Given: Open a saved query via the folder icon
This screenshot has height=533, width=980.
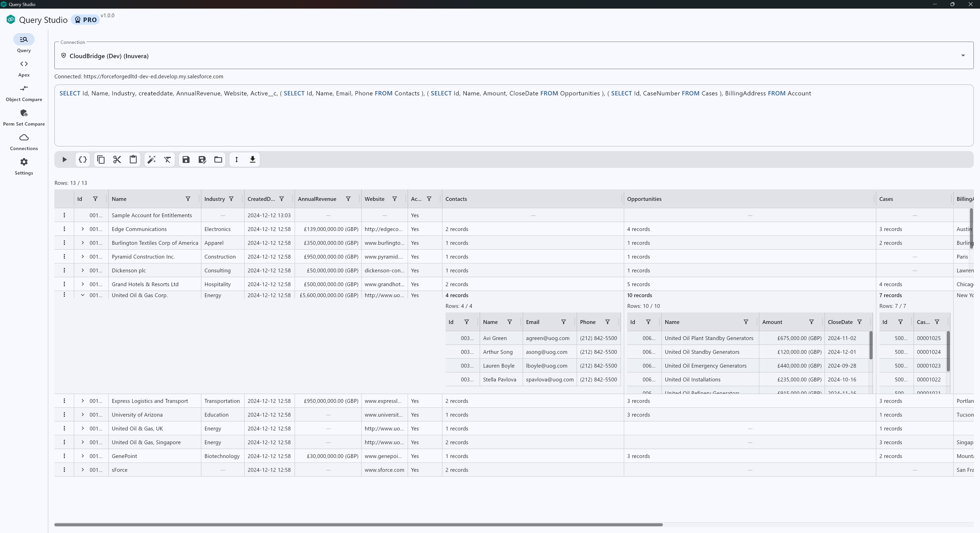Looking at the screenshot, I should point(218,160).
